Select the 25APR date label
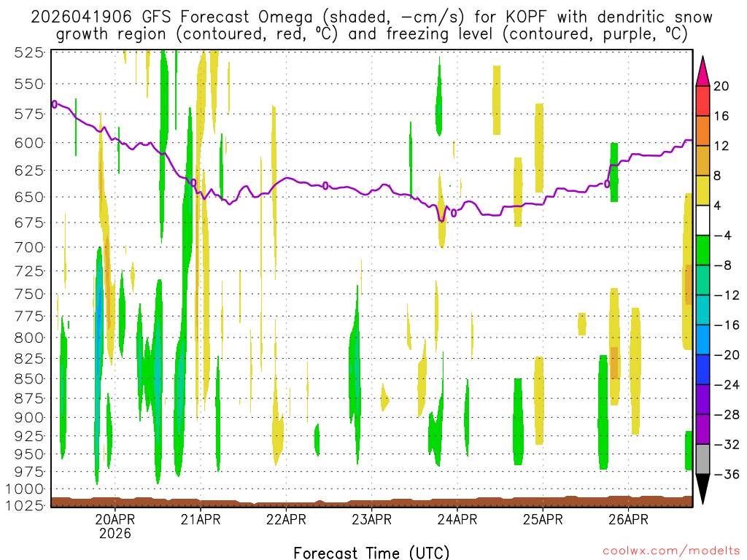The image size is (747, 560). coord(543,519)
